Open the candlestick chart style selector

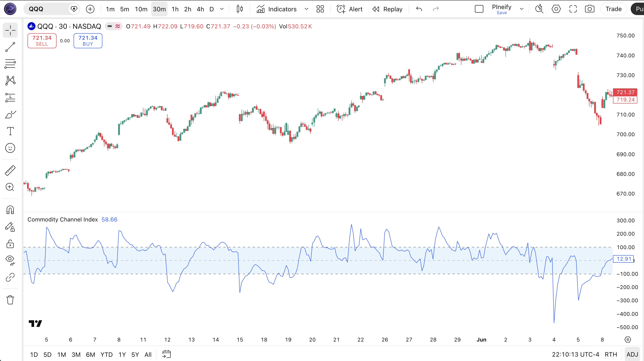coord(240,9)
